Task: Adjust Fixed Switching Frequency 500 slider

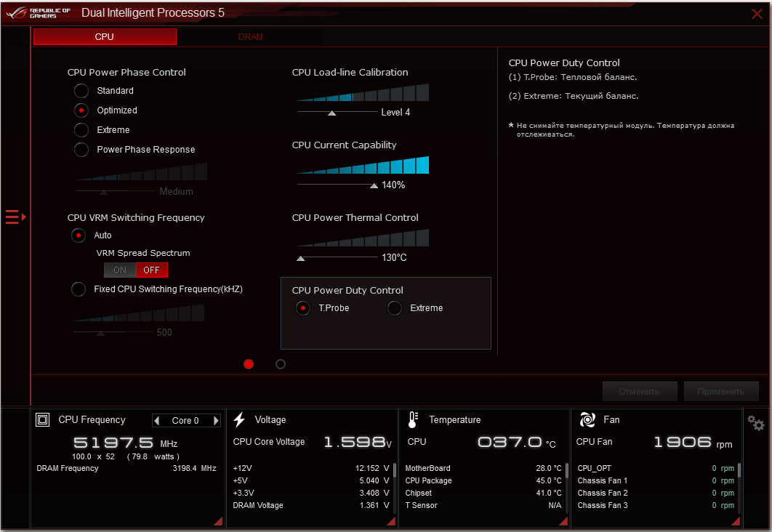Action: (x=100, y=333)
